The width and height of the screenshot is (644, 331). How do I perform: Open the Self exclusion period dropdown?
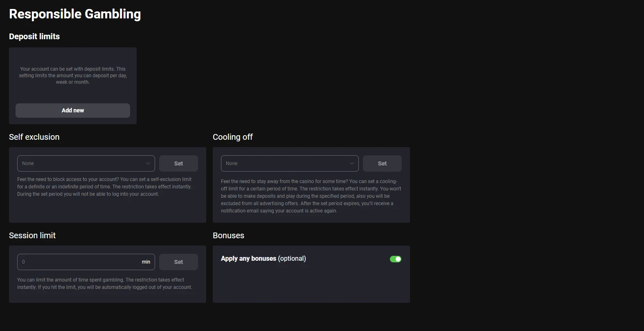tap(82, 163)
